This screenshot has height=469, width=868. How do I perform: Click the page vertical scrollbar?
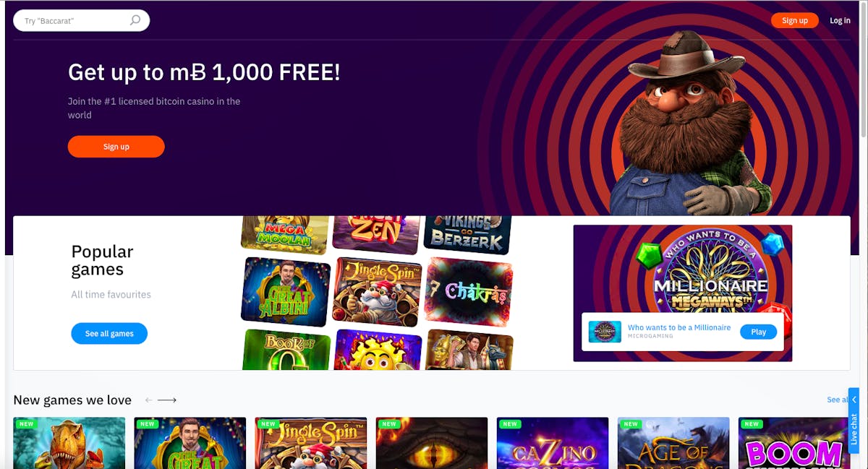tap(864, 234)
